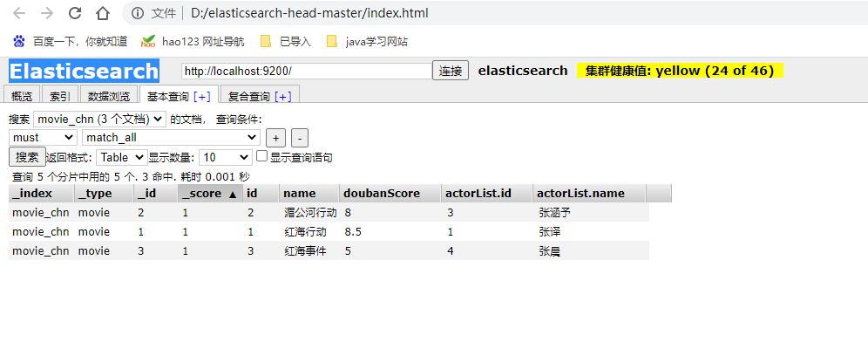The image size is (868, 356).
Task: Sort by the actorList.id column header
Action: pos(487,194)
